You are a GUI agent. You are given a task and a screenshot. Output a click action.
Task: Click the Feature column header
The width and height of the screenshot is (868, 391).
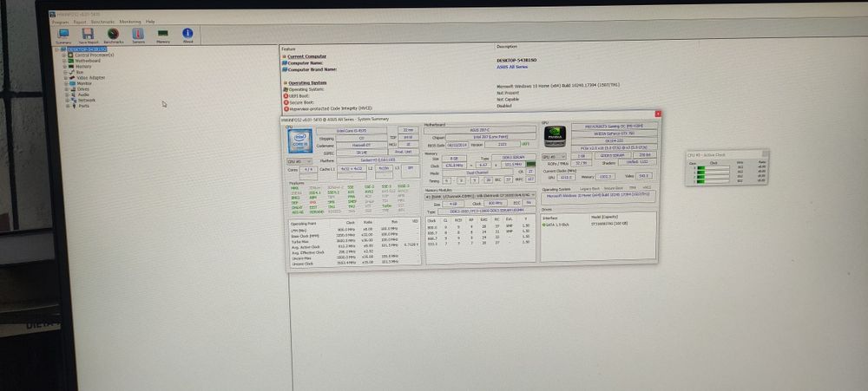[x=288, y=49]
